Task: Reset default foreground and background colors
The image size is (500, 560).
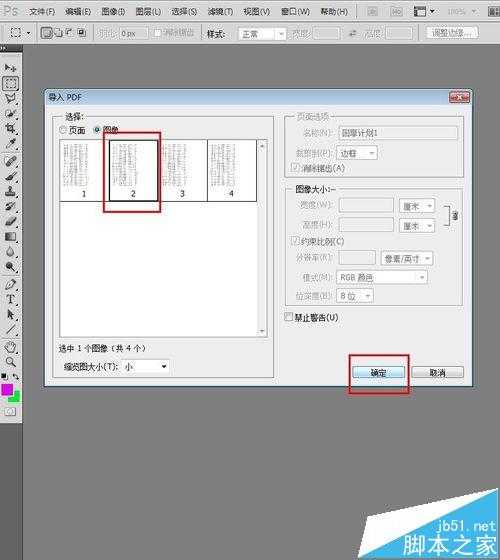Action: 4,376
